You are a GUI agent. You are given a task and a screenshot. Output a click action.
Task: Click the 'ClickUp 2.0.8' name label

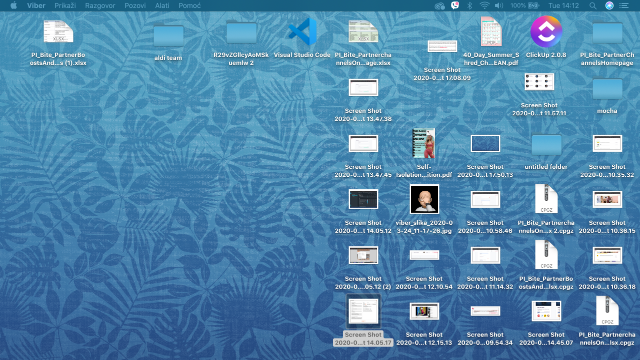click(546, 55)
